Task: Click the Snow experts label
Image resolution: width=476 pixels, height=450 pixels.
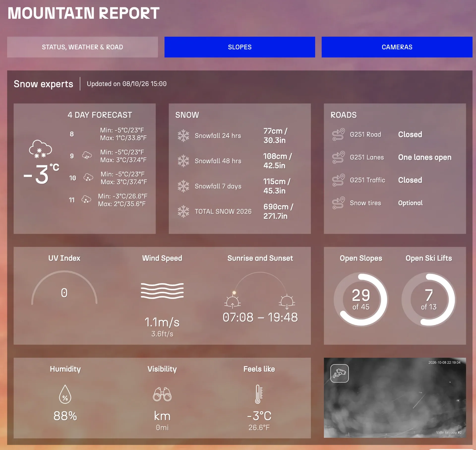Action: 43,84
